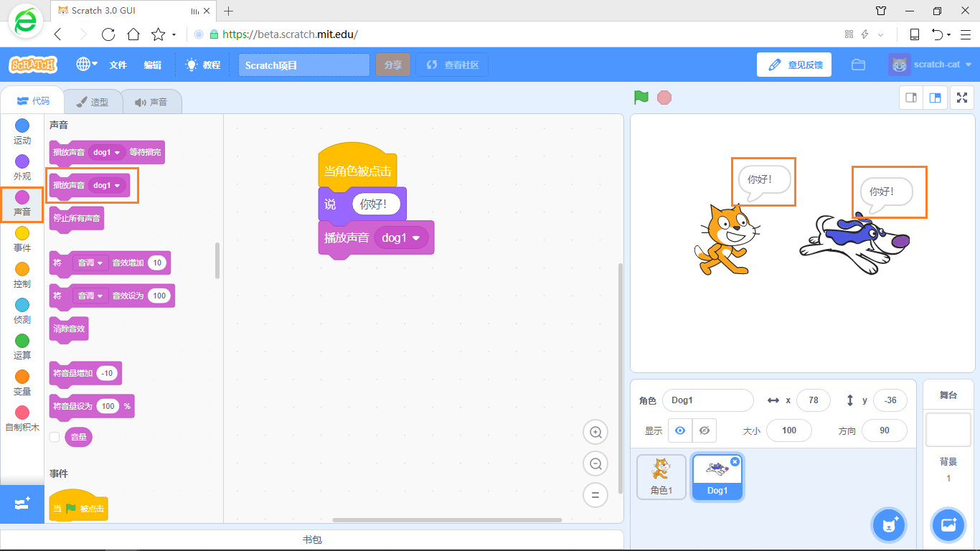The image size is (980, 551).
Task: Switch to large stage layout
Action: click(x=935, y=98)
